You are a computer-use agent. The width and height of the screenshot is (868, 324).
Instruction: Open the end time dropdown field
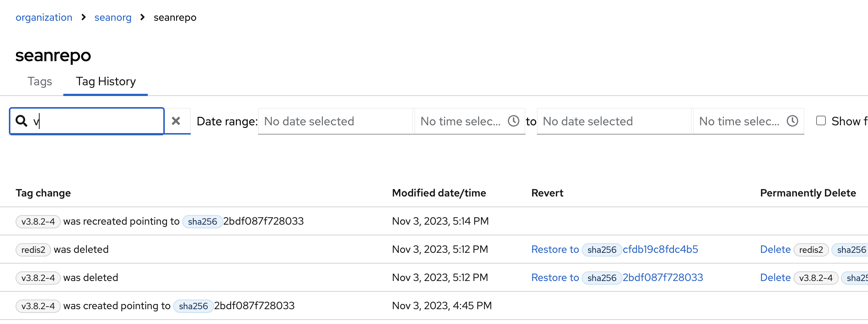pos(739,121)
